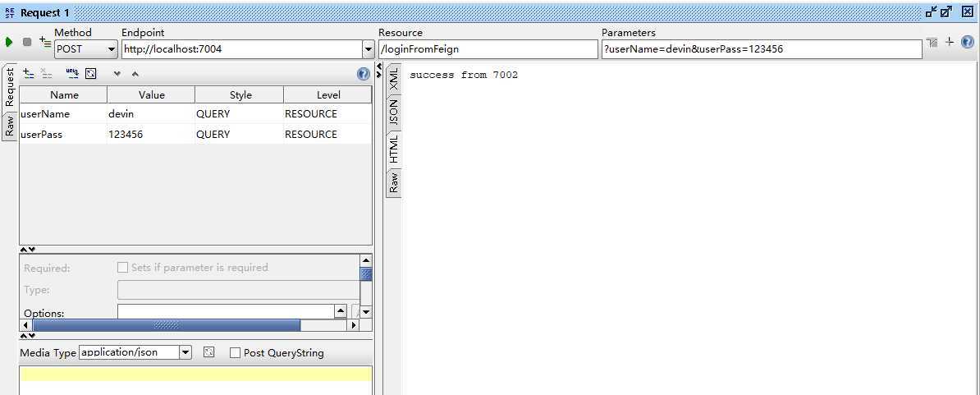Click the Level column header

click(x=328, y=95)
